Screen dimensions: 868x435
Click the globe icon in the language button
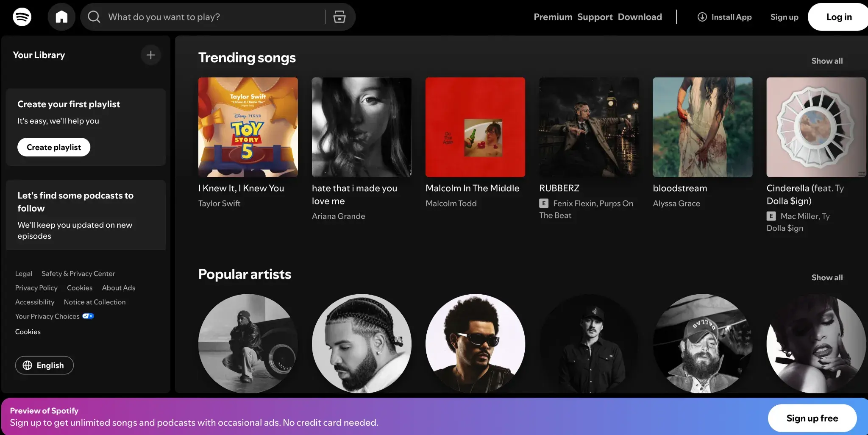tap(28, 365)
